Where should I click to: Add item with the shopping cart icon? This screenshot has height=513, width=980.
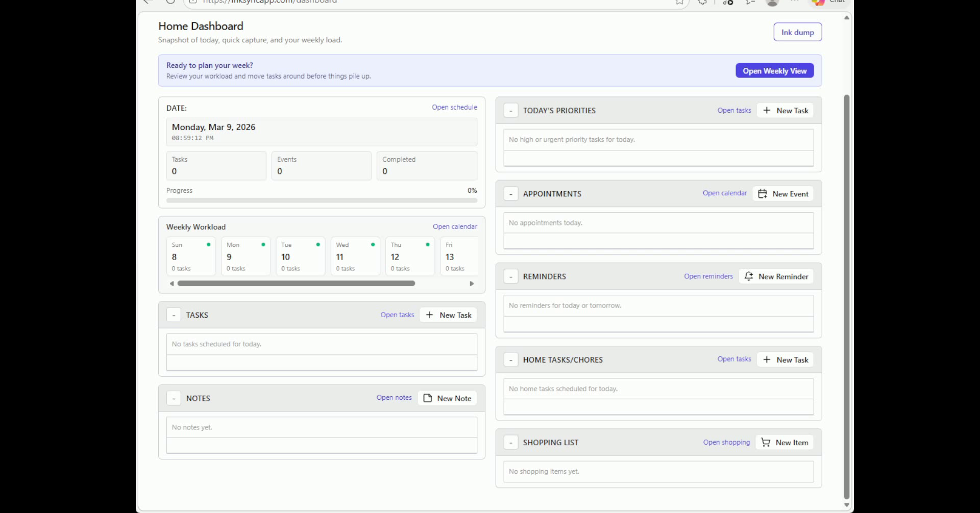click(x=765, y=442)
